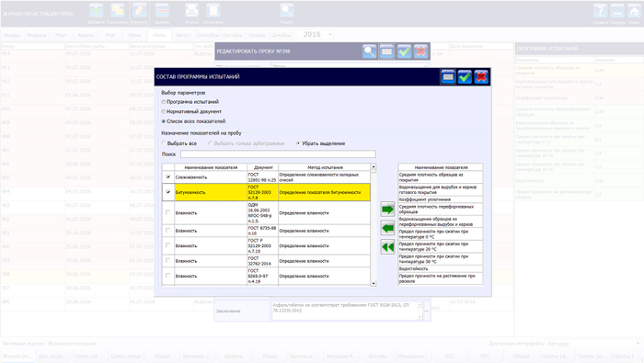Open Доступные интерфейсы Автодор dropdown
Screen dimensions: 644x363
[x=638, y=344]
